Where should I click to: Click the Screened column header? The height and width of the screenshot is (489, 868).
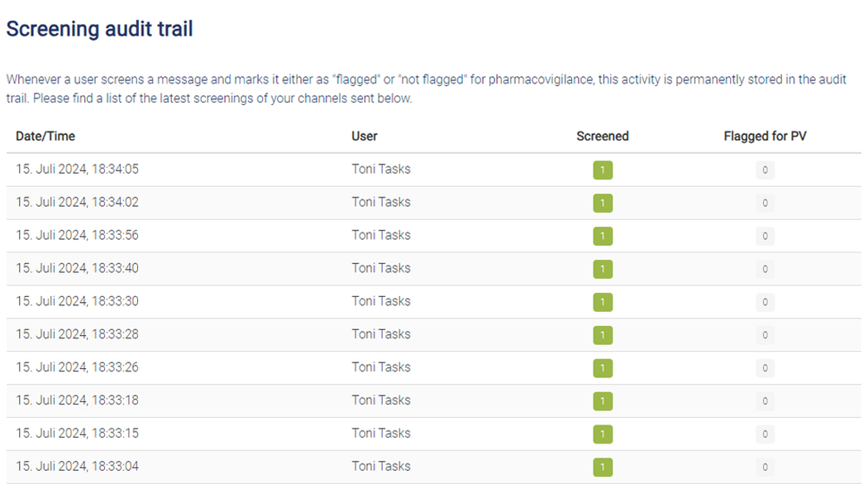tap(603, 137)
